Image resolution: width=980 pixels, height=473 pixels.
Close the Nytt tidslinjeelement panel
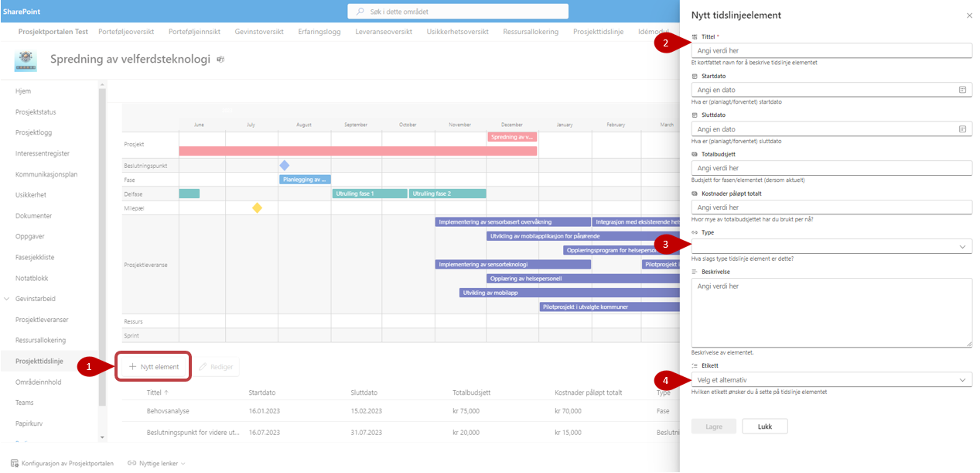pyautogui.click(x=969, y=15)
